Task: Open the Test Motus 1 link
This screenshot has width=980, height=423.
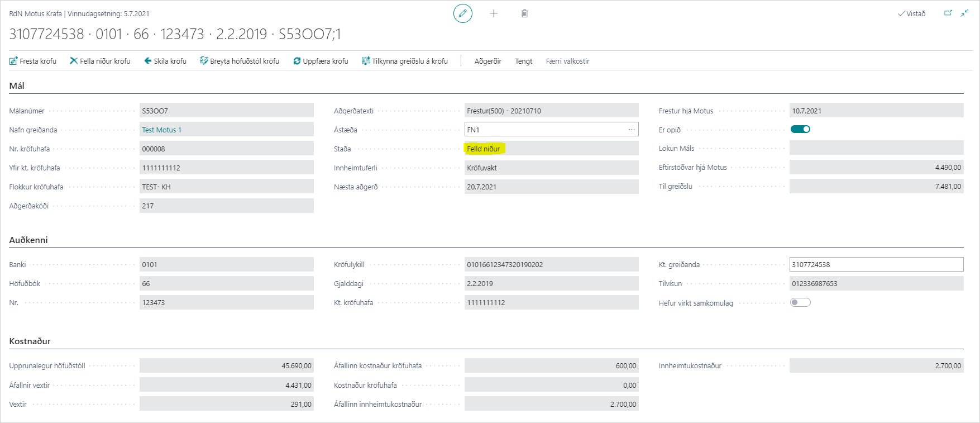Action: coord(161,130)
